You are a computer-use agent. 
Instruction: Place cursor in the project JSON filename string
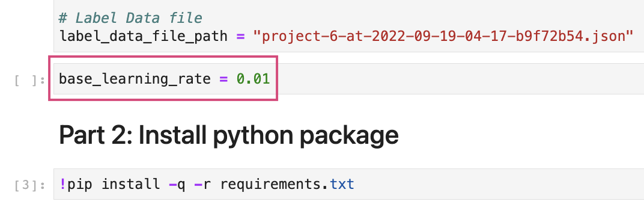pyautogui.click(x=443, y=37)
